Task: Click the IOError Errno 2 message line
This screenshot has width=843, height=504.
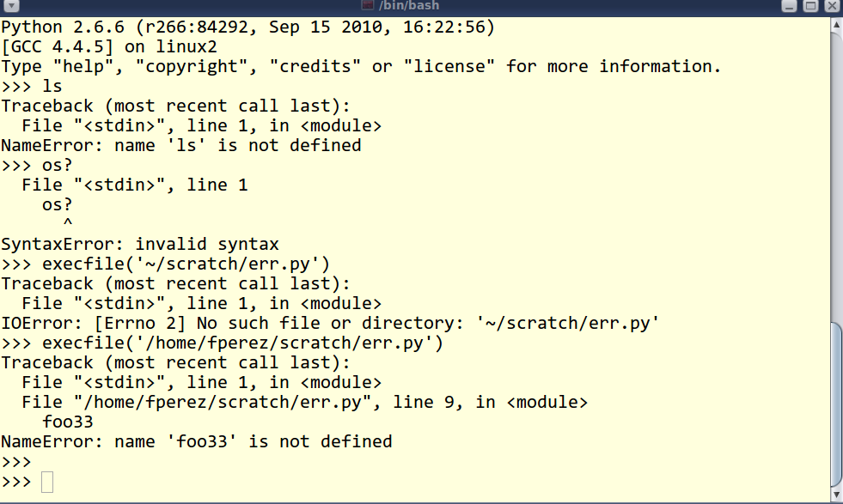Action: [x=330, y=323]
